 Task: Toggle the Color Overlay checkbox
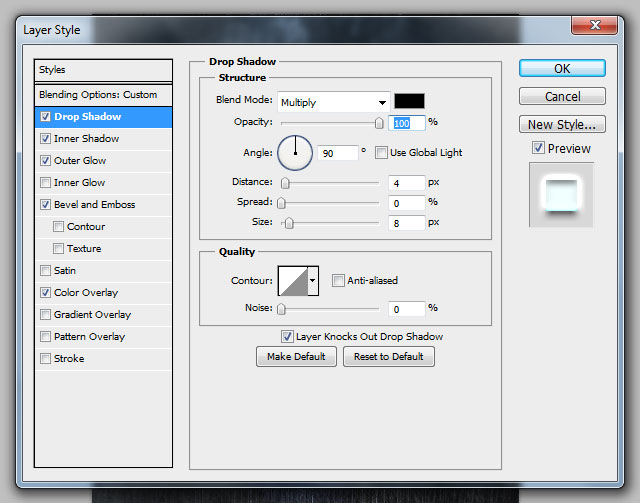45,293
